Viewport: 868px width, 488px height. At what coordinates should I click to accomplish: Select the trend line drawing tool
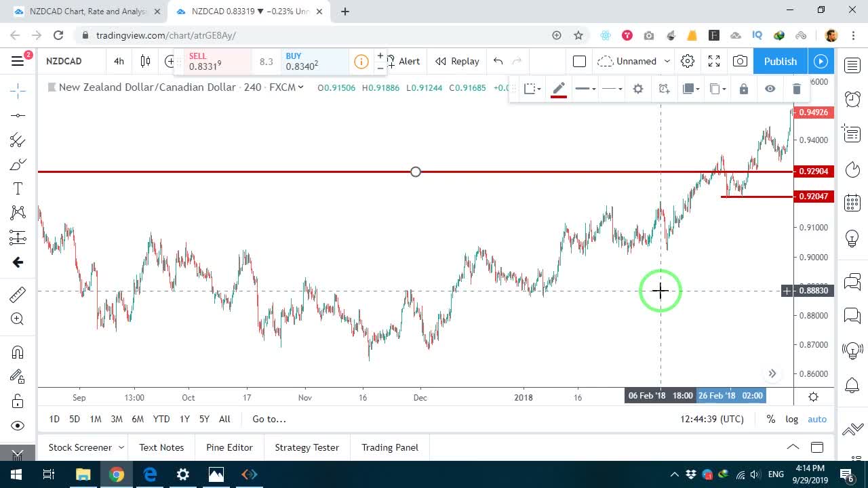tap(18, 115)
